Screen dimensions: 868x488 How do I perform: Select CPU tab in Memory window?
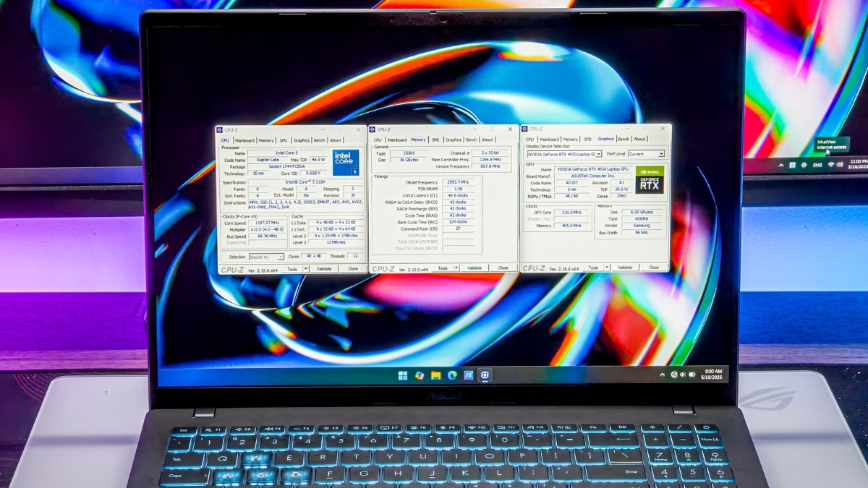378,140
